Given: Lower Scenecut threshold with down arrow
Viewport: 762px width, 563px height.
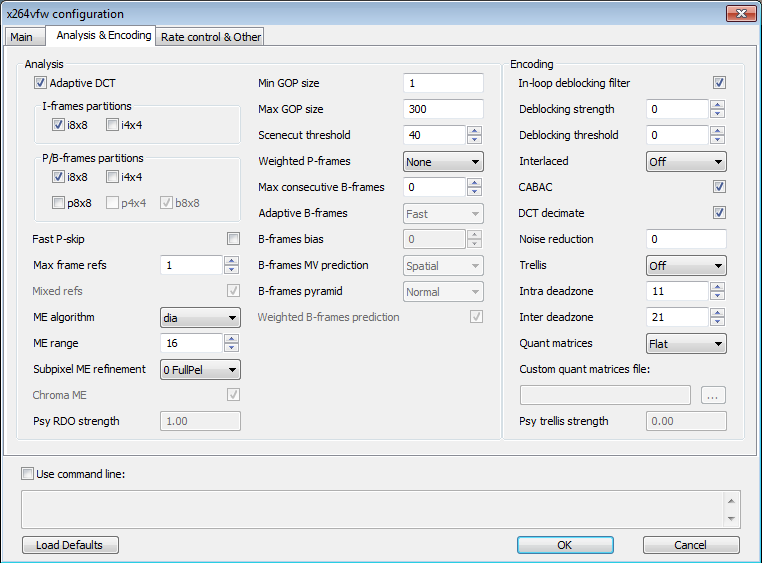Looking at the screenshot, I should 474,139.
